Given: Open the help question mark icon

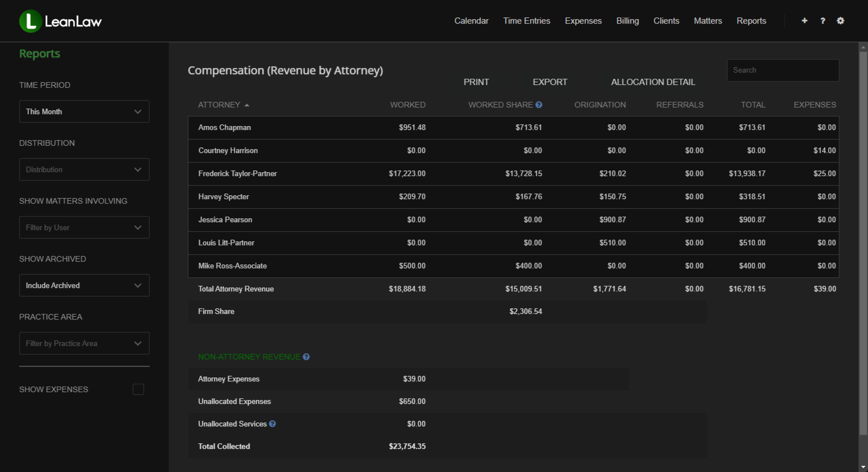Looking at the screenshot, I should coord(822,21).
